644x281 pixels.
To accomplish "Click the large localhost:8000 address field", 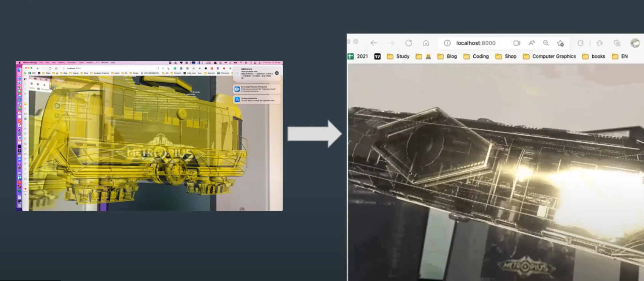I will coord(476,43).
